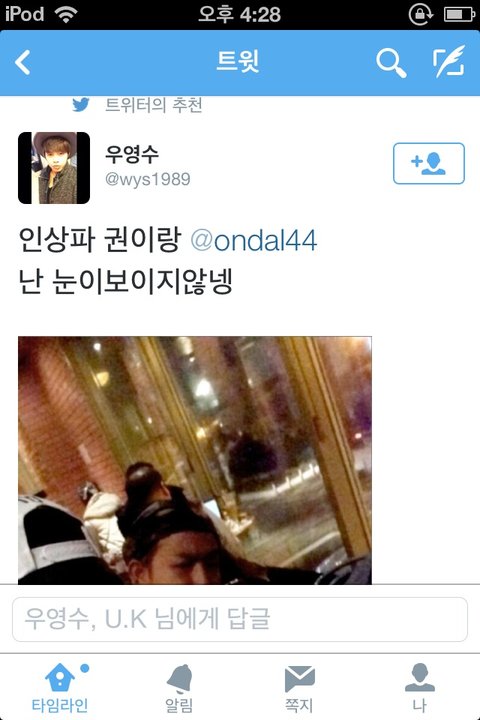
Task: Tap the 트윗 title in header
Action: 238,62
